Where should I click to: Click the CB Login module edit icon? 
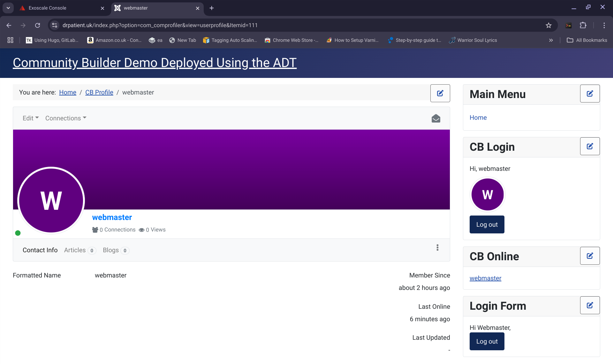[590, 146]
